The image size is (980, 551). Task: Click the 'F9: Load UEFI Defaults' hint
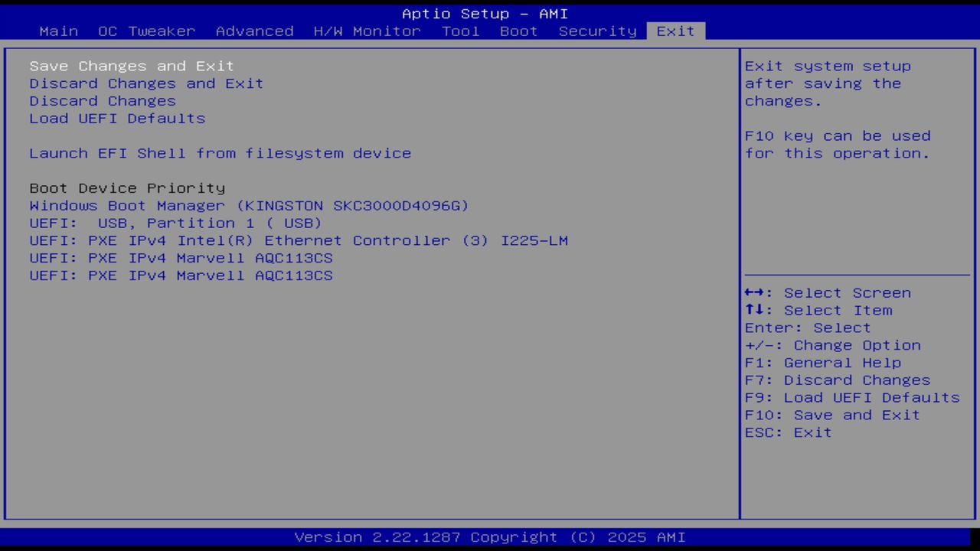click(x=852, y=398)
